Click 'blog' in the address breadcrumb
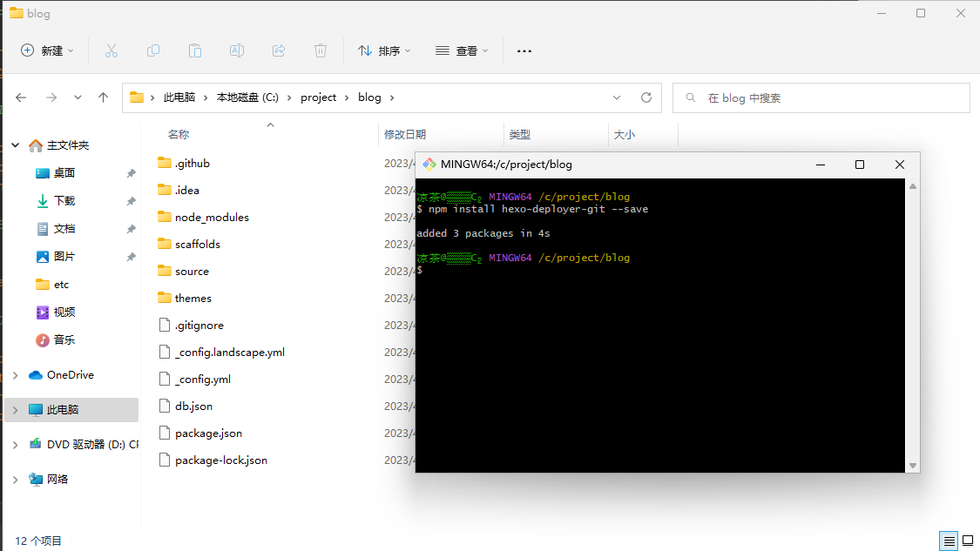 [369, 97]
